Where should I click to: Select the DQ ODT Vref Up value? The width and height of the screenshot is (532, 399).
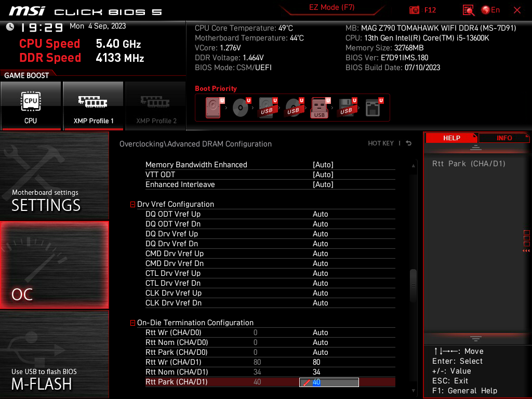click(320, 214)
